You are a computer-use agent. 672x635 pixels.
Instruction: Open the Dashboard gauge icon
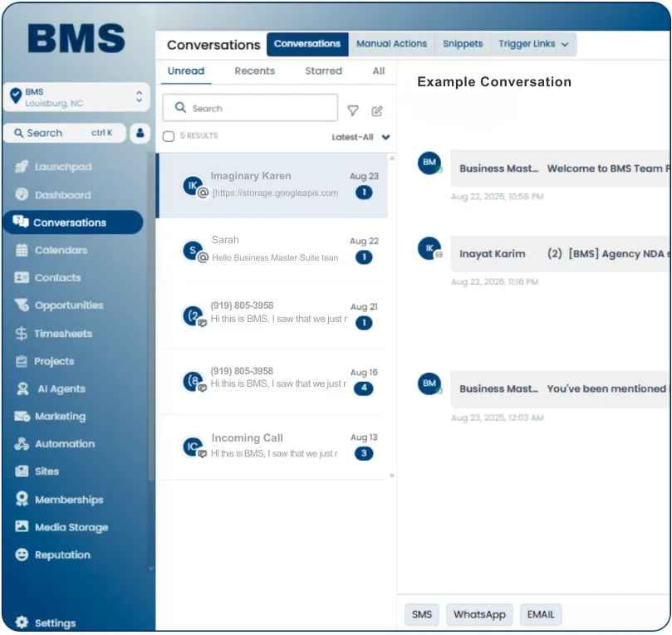[x=22, y=194]
